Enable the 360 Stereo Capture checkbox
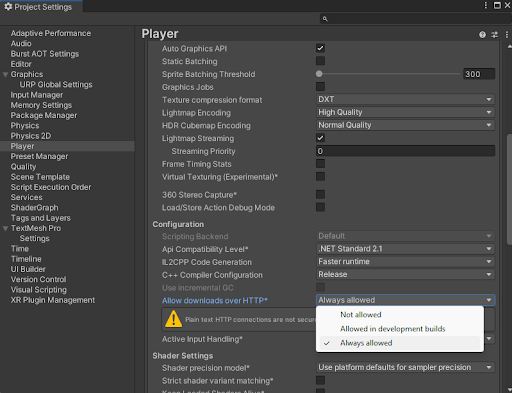Screen dimensions: 512x393 click(320, 194)
